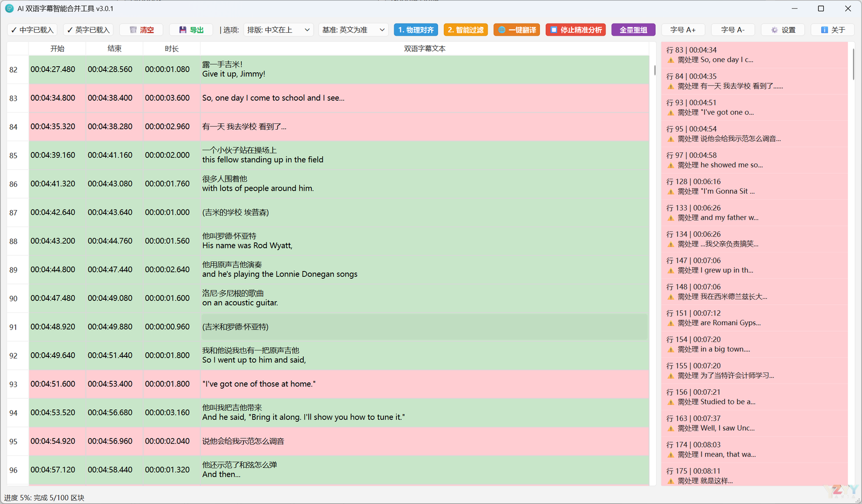
Task: Run step 1. 物理对齐
Action: [416, 30]
